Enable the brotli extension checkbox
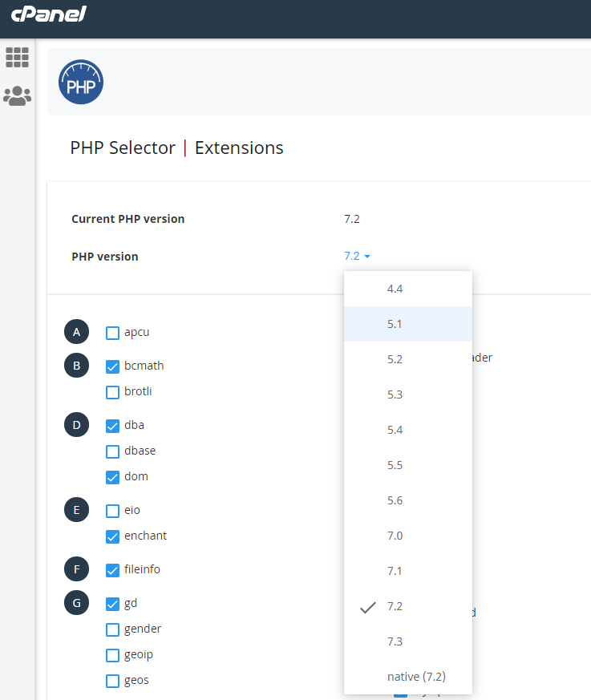 pyautogui.click(x=112, y=392)
